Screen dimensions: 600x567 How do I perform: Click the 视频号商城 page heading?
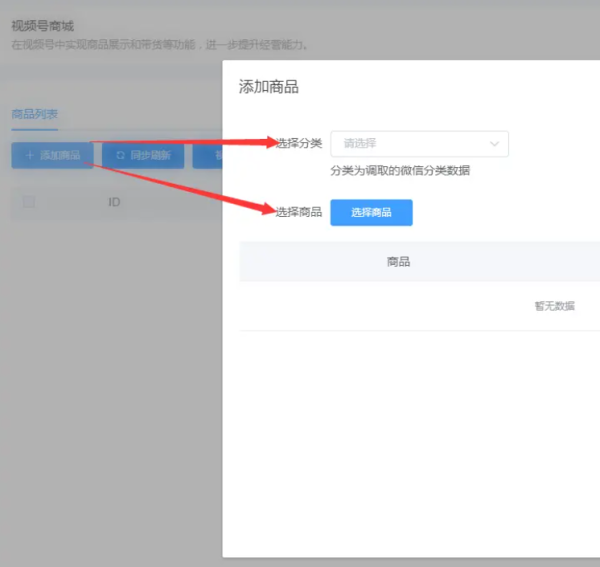pos(43,27)
